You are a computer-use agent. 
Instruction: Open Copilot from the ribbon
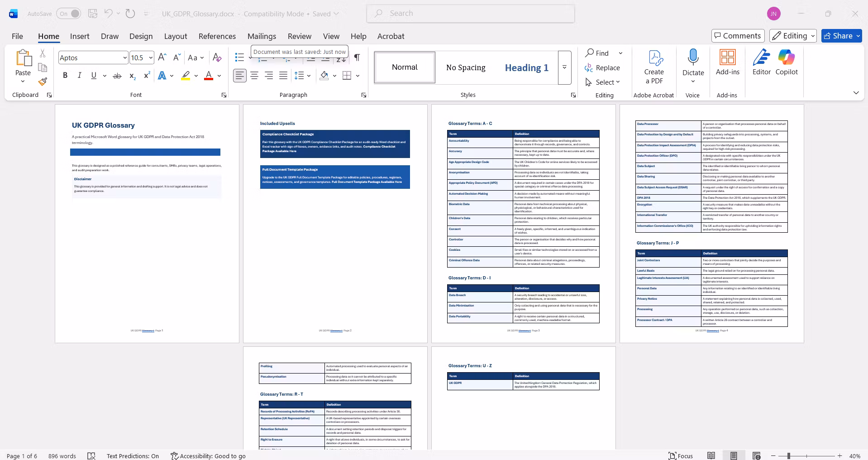[787, 62]
